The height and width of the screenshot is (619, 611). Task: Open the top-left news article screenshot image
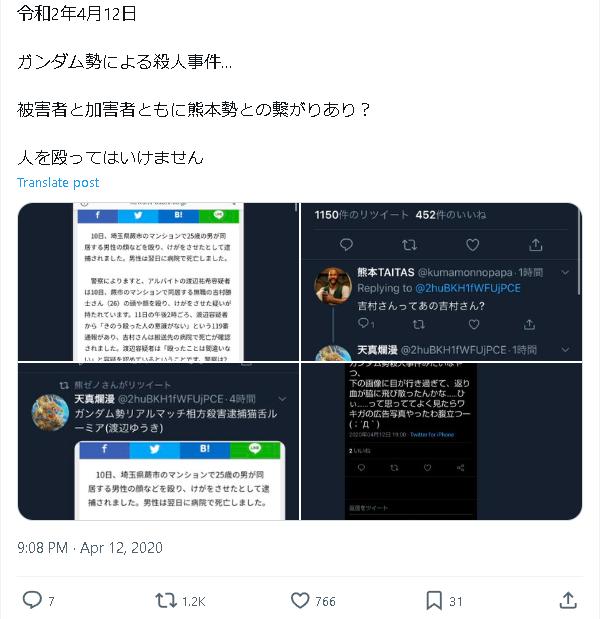[x=158, y=282]
